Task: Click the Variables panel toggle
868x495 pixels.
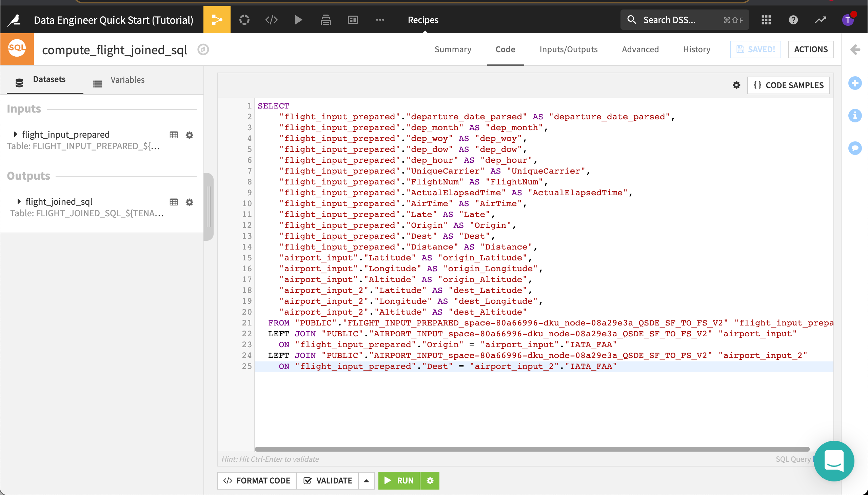Action: tap(127, 79)
